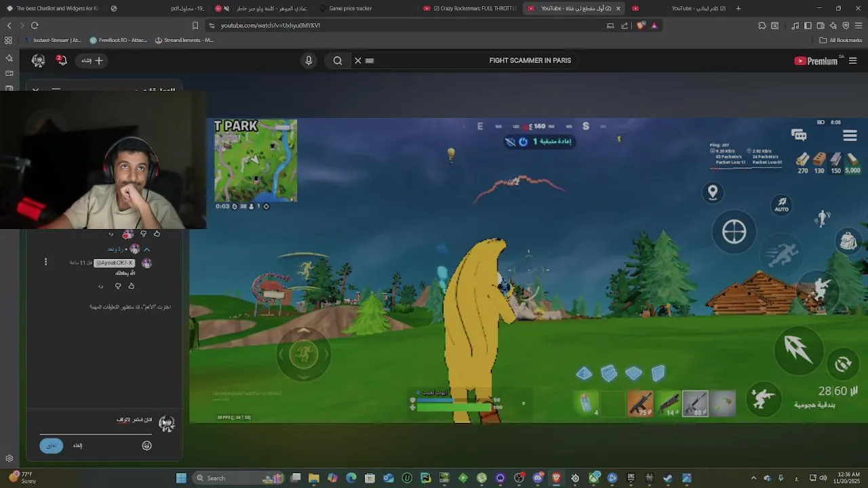Open the emoji picker in the comment box
Image resolution: width=868 pixels, height=488 pixels.
coord(146,445)
